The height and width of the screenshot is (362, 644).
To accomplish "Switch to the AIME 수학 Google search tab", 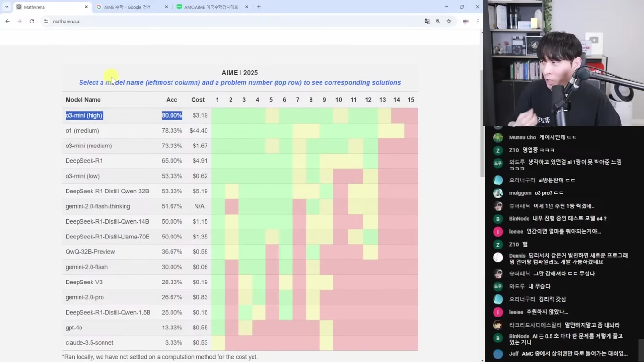I will pyautogui.click(x=132, y=7).
